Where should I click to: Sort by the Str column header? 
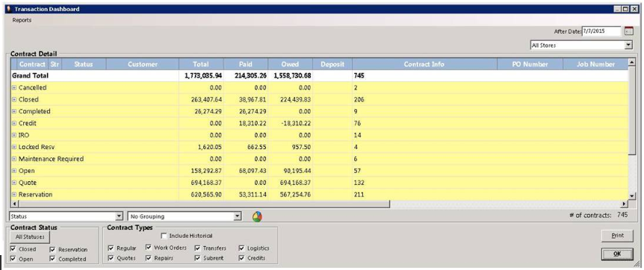tap(55, 64)
